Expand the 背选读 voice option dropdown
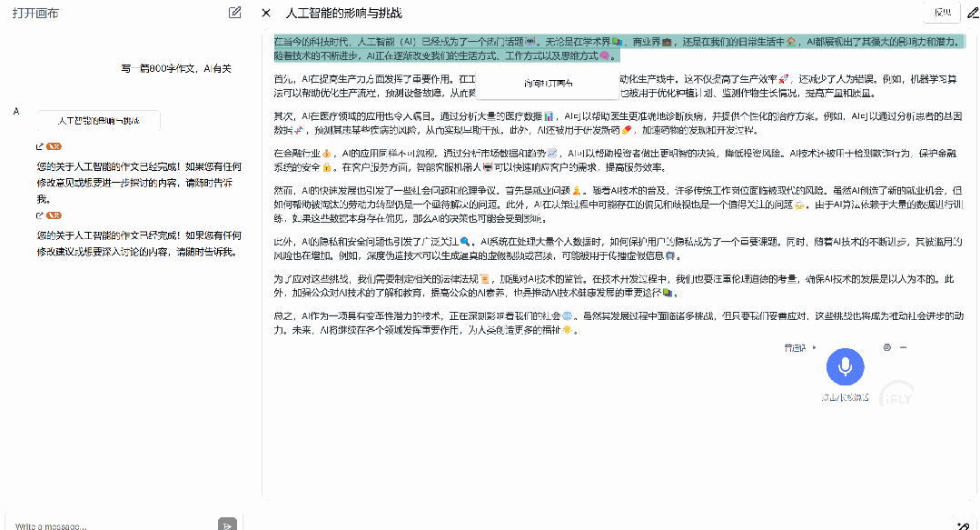The height and width of the screenshot is (530, 980). [815, 347]
